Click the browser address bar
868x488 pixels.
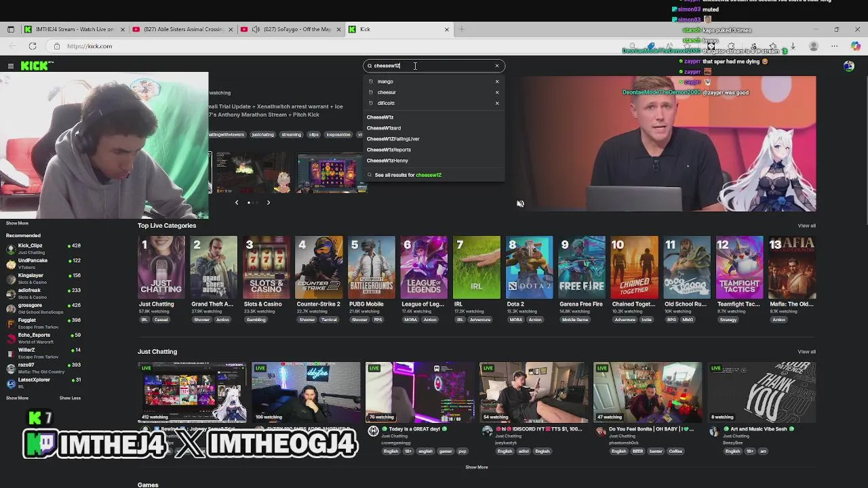[x=339, y=46]
